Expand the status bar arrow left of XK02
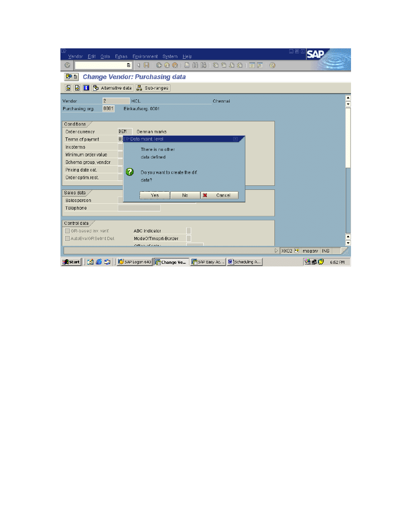411x532 pixels. 276,251
